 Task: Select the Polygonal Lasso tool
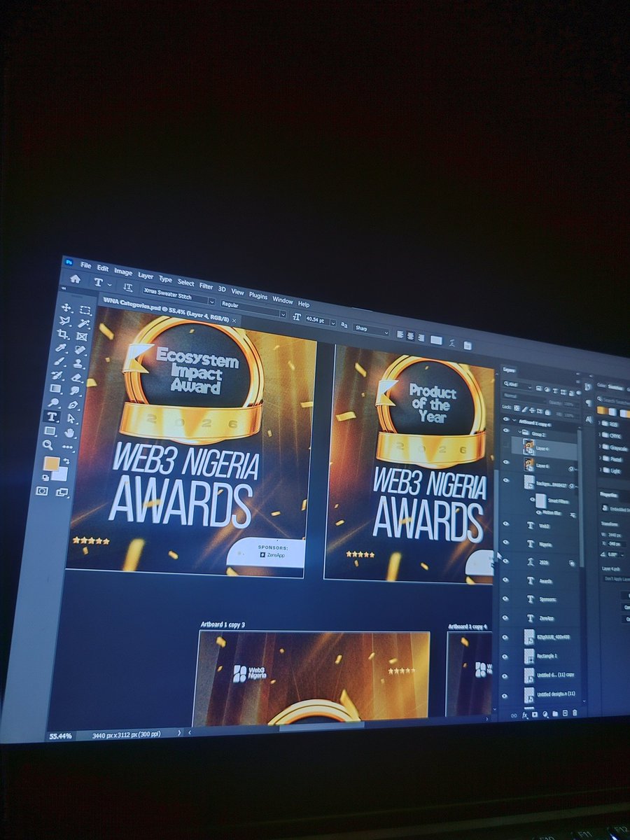click(64, 321)
